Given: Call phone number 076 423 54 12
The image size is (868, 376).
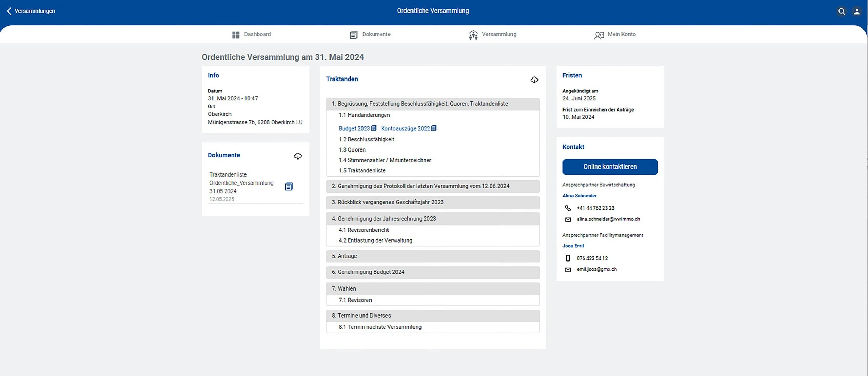Looking at the screenshot, I should click(x=592, y=258).
